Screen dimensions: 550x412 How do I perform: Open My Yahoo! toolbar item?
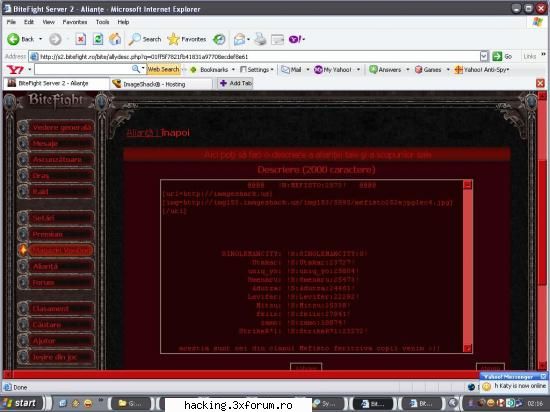click(333, 69)
